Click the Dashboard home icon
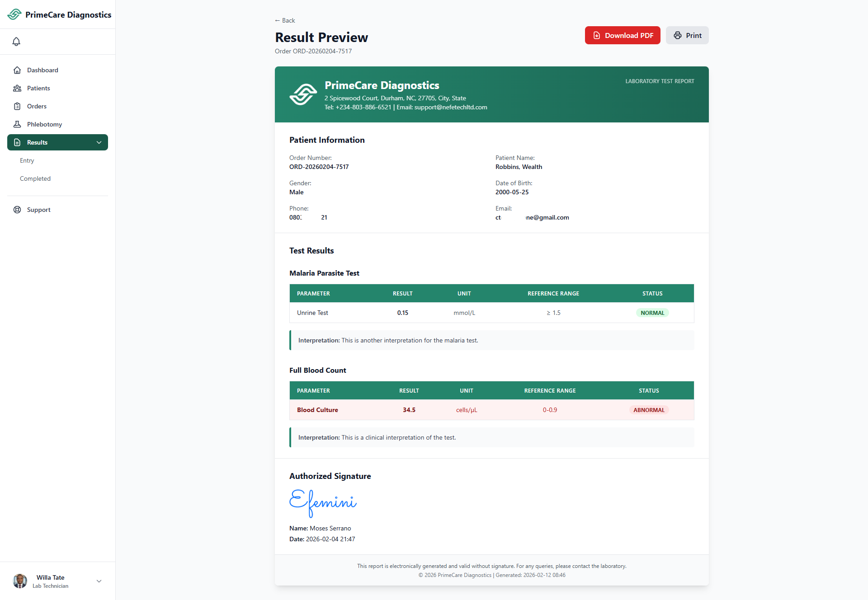Screen dimensions: 868x600 click(x=17, y=70)
